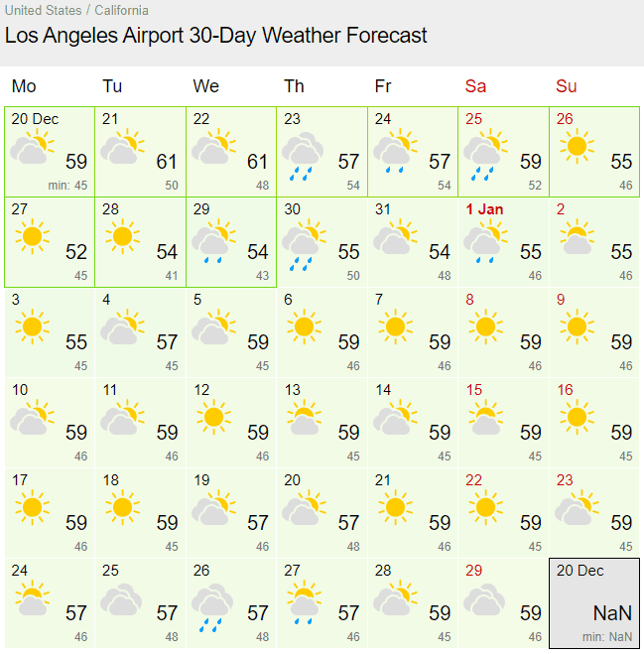Click the overcast cloud icon on January 25
The image size is (644, 654).
click(121, 599)
